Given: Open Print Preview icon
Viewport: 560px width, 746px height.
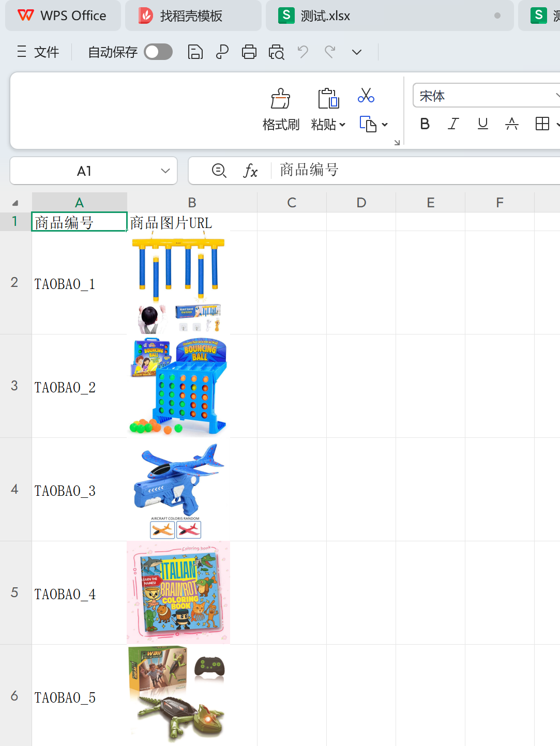Looking at the screenshot, I should (x=276, y=52).
